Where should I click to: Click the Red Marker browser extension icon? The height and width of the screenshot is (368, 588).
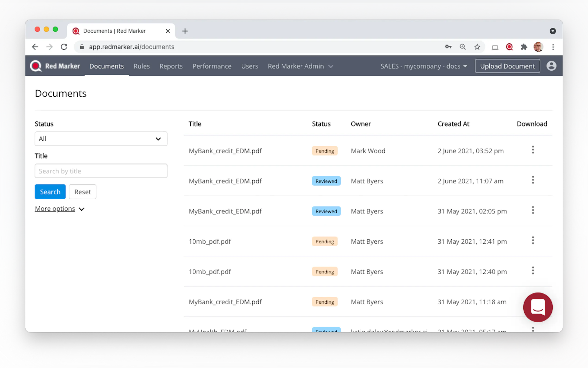[509, 47]
